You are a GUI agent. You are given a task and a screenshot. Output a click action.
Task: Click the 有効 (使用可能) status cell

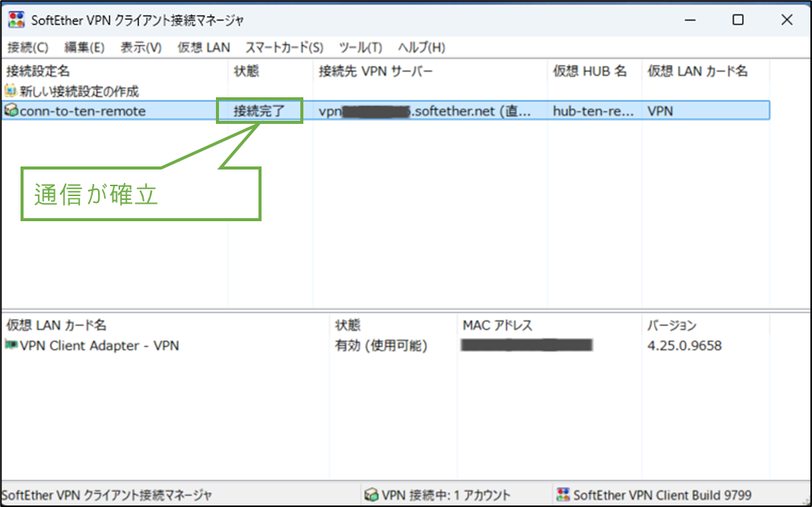pos(381,345)
